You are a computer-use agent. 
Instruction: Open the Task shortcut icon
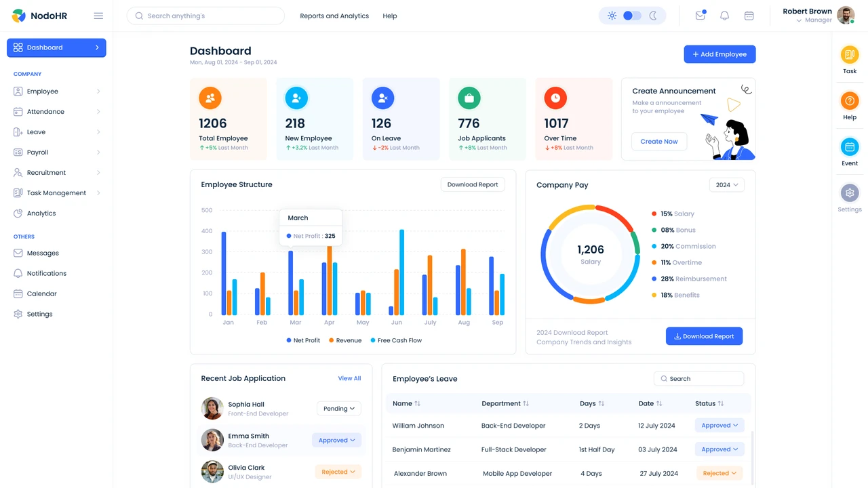tap(850, 55)
